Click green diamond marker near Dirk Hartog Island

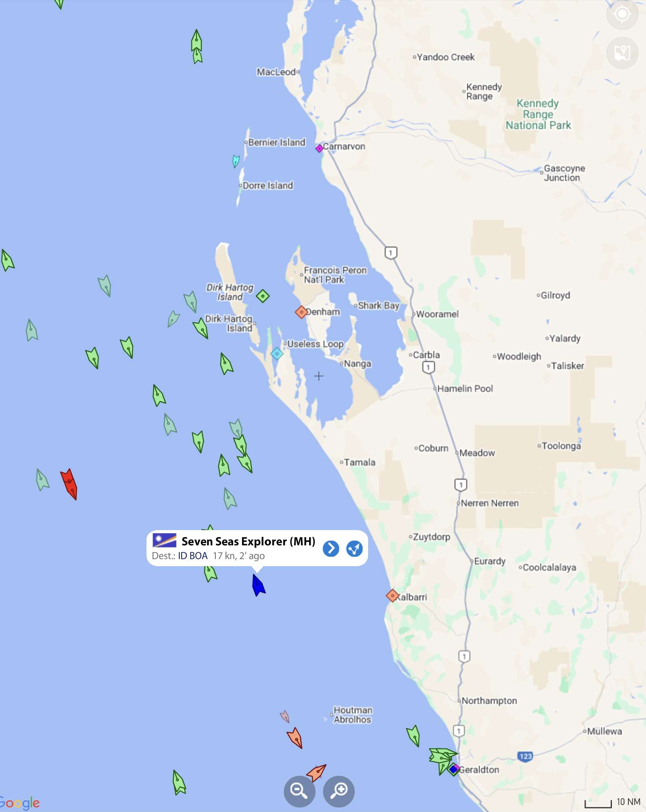pyautogui.click(x=263, y=296)
